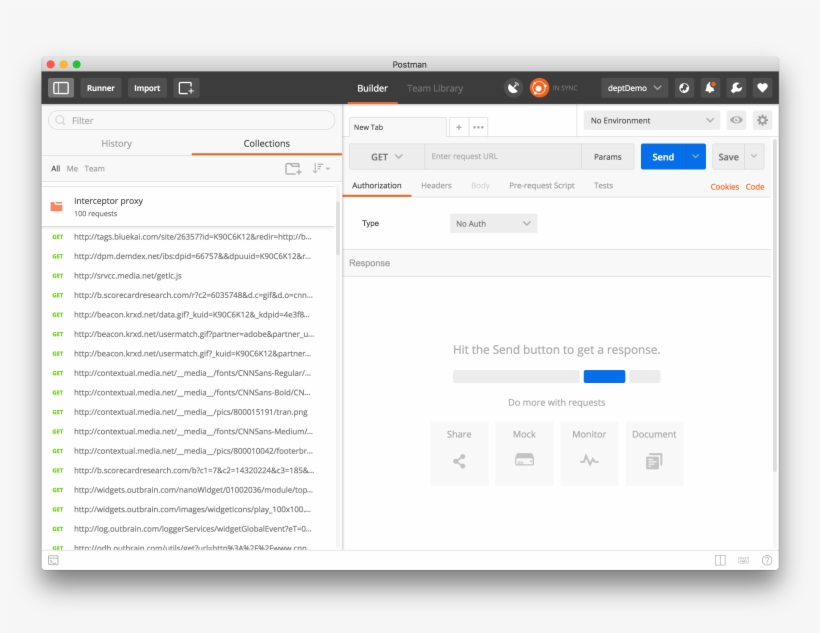The image size is (820, 633).
Task: Switch to the History tab
Action: point(117,143)
